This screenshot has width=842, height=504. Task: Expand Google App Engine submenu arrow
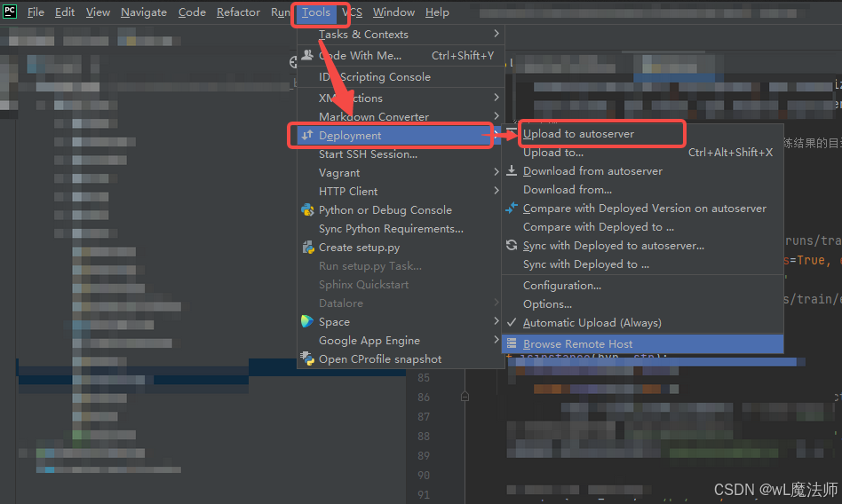496,339
